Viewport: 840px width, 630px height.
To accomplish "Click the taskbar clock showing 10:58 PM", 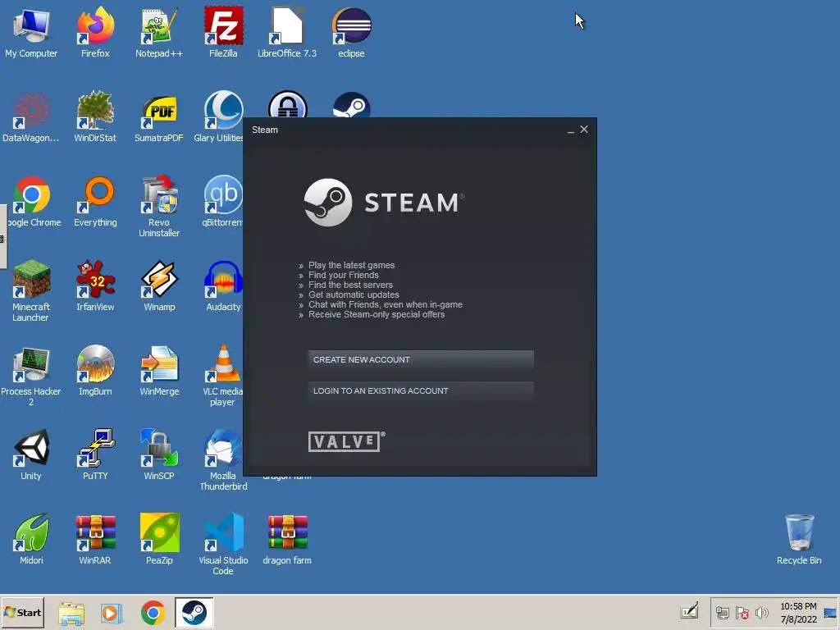I will (798, 612).
